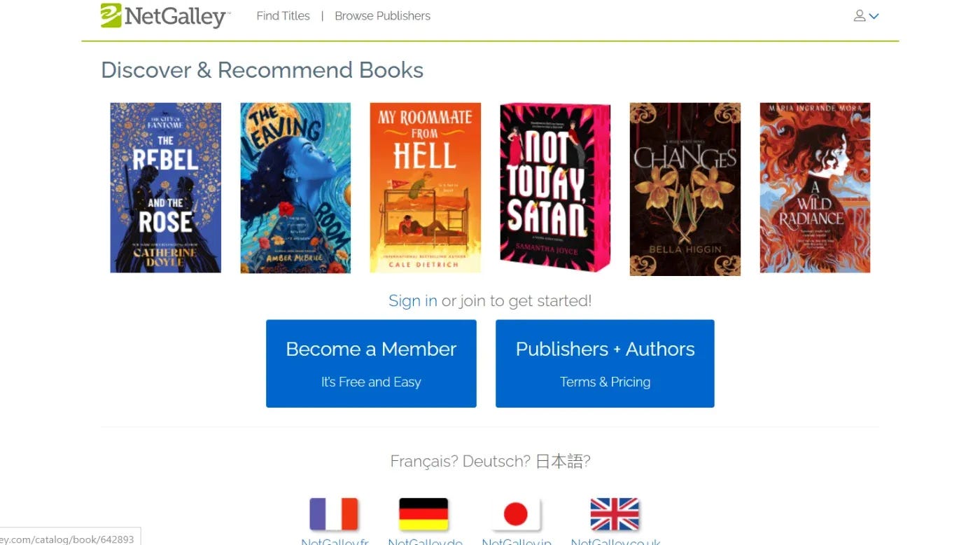Click the Sign in link
Screen dimensions: 980x545
tap(412, 301)
